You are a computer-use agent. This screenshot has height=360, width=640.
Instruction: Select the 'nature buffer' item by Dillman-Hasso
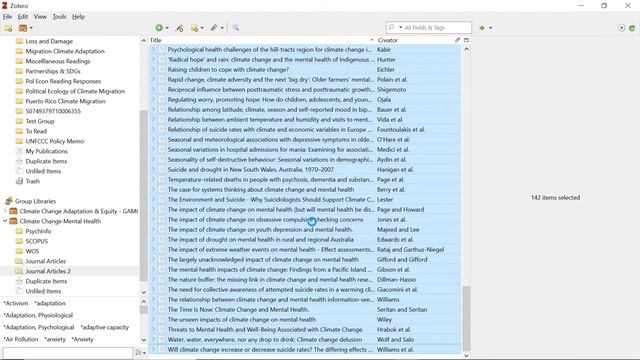click(305, 280)
